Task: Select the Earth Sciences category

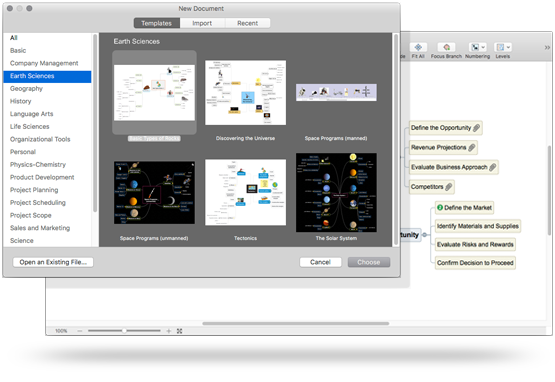Action: (x=47, y=76)
